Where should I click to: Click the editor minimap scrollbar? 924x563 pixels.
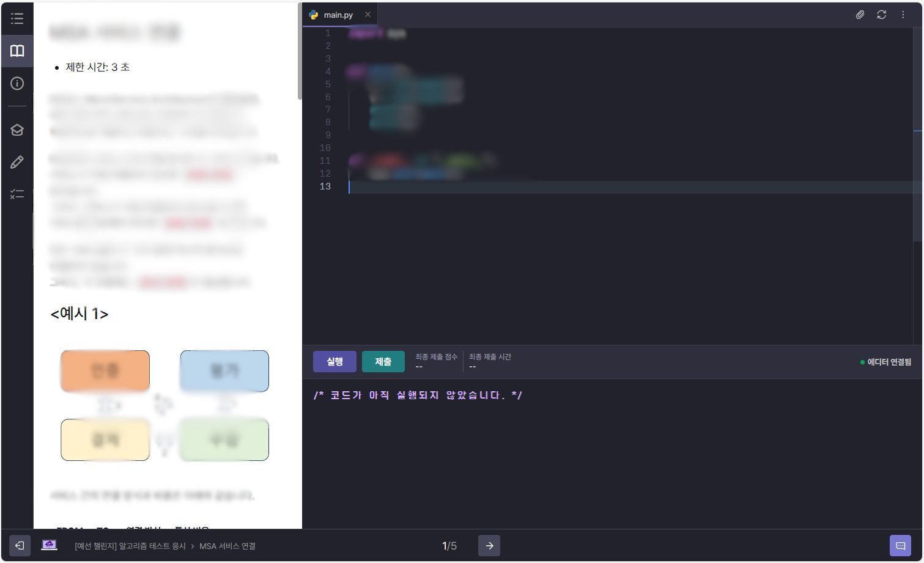tap(918, 134)
